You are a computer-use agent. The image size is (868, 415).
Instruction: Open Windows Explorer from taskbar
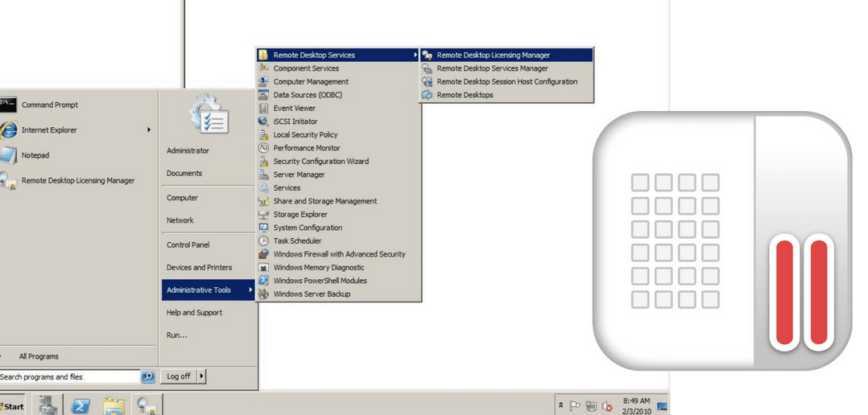coord(114,405)
